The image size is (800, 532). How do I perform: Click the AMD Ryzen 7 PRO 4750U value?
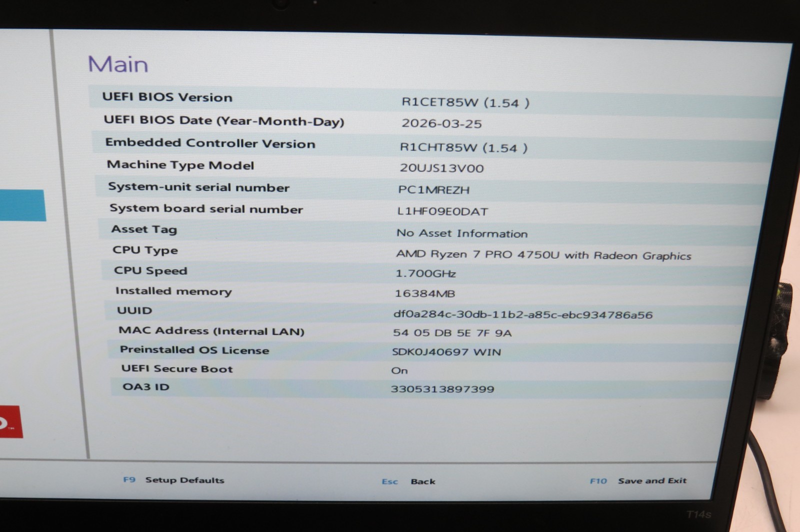click(x=543, y=255)
